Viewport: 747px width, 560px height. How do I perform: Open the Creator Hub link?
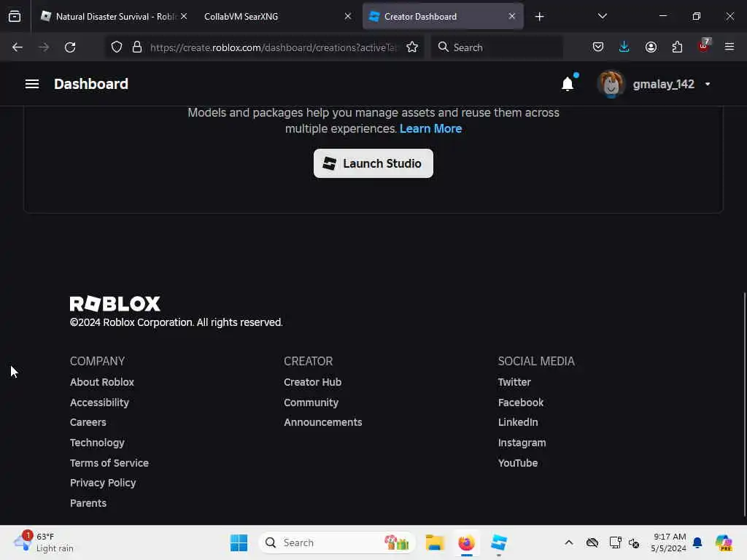coord(312,382)
